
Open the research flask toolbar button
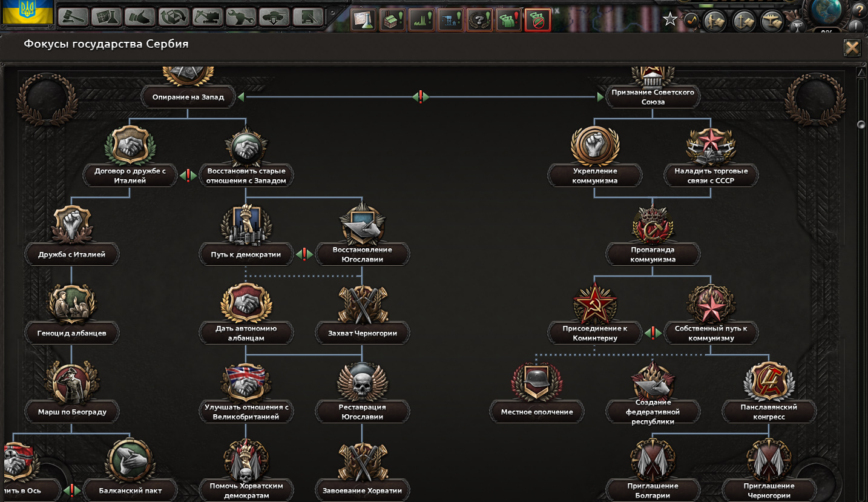tap(107, 16)
